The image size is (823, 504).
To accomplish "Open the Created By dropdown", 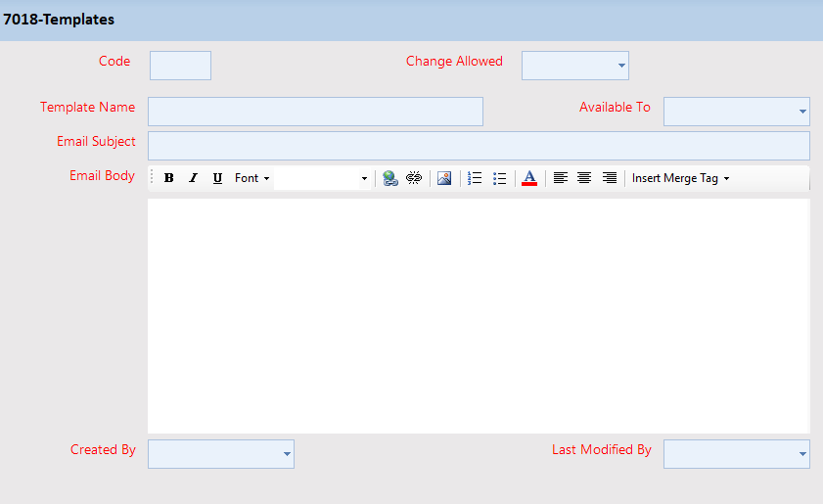I will 220,454.
